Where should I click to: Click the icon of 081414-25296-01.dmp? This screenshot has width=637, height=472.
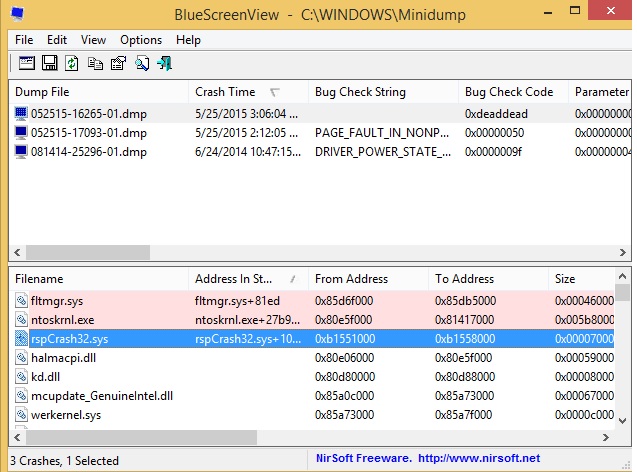point(21,152)
